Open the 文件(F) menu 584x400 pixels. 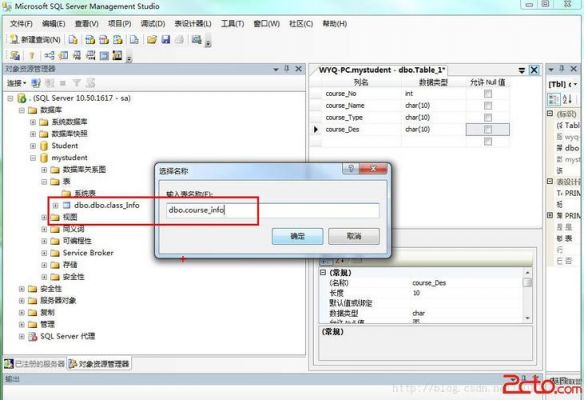click(x=21, y=23)
